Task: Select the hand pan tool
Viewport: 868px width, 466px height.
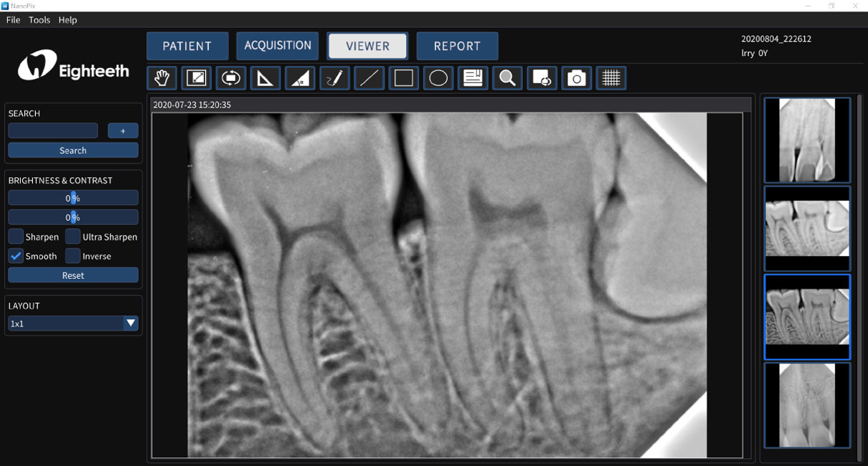Action: point(161,77)
